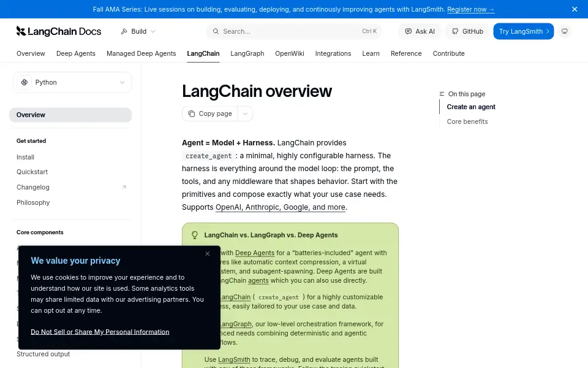Open the Managed Deep Agents tab

141,54
